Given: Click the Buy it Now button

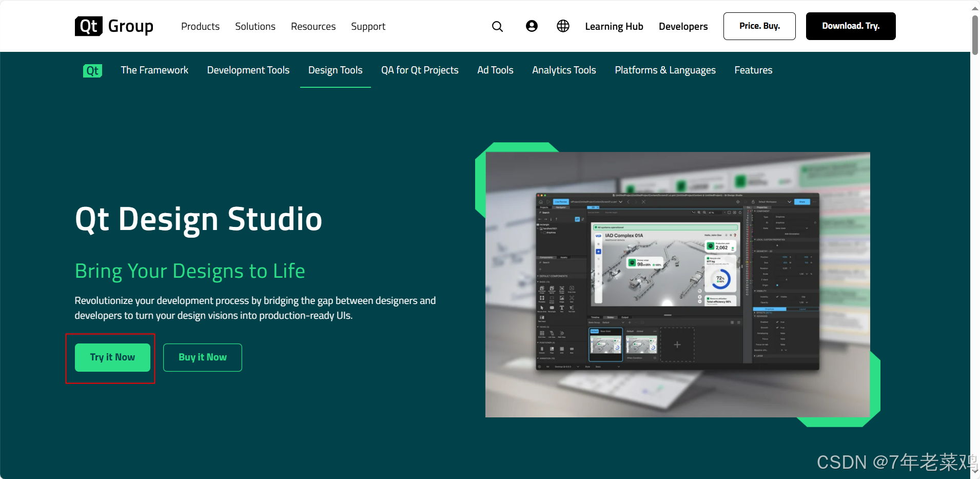Looking at the screenshot, I should click(203, 357).
